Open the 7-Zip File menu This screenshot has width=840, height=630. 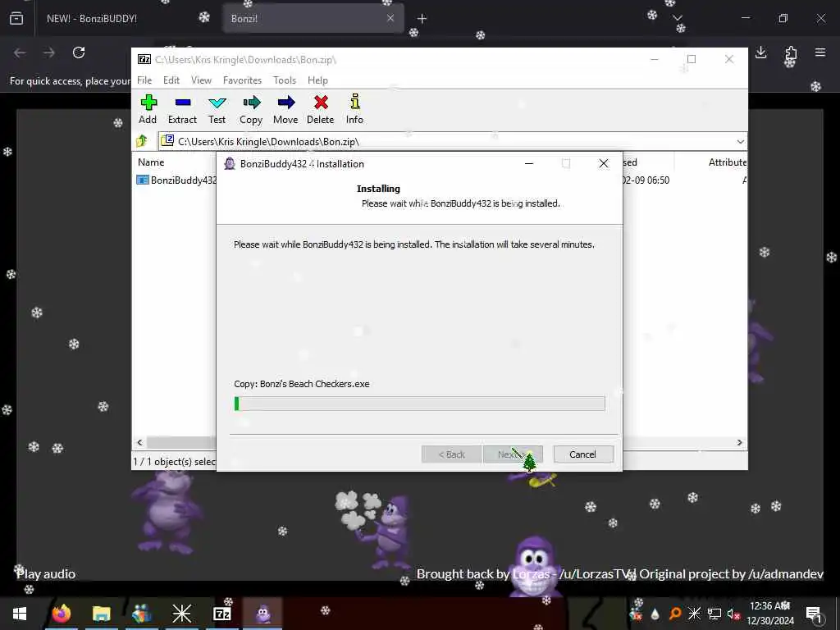(144, 80)
